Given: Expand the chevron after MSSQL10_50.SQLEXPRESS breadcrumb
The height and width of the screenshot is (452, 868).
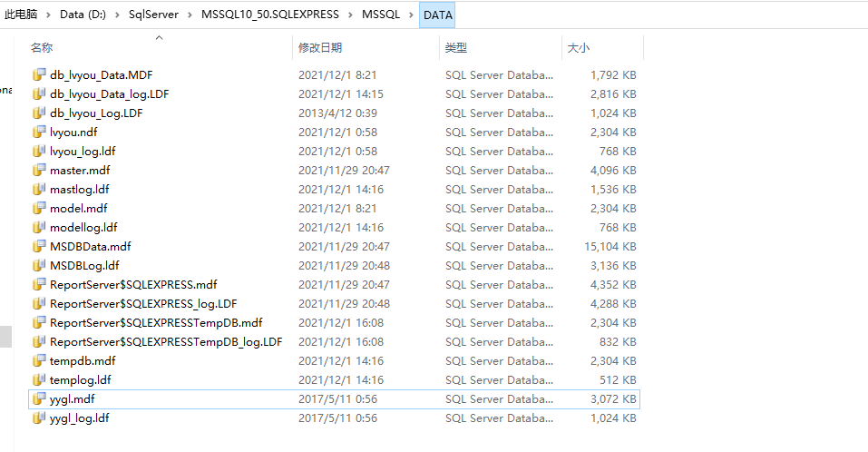Looking at the screenshot, I should [350, 15].
